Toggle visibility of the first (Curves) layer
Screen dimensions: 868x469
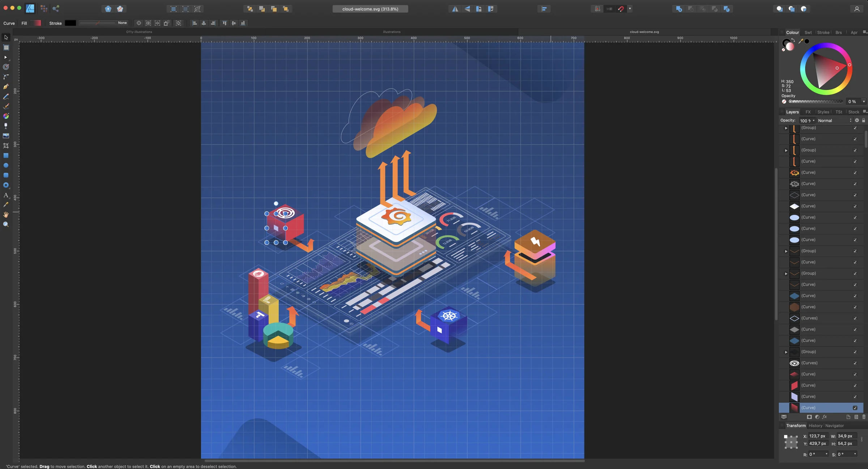point(855,318)
